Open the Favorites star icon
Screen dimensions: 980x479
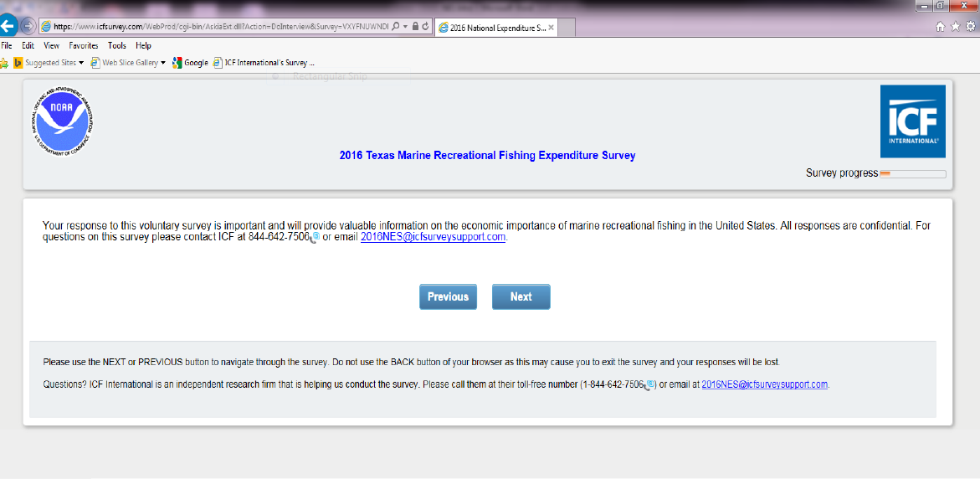point(956,27)
